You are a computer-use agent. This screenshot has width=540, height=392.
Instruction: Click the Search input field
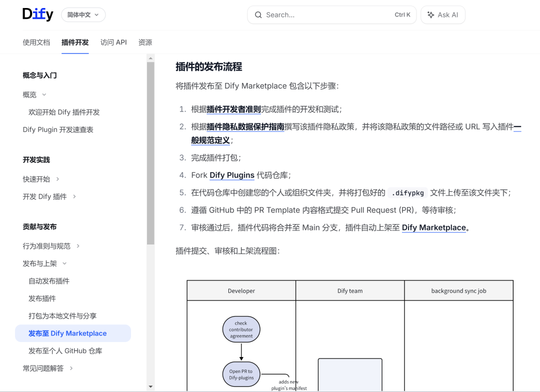pos(325,15)
